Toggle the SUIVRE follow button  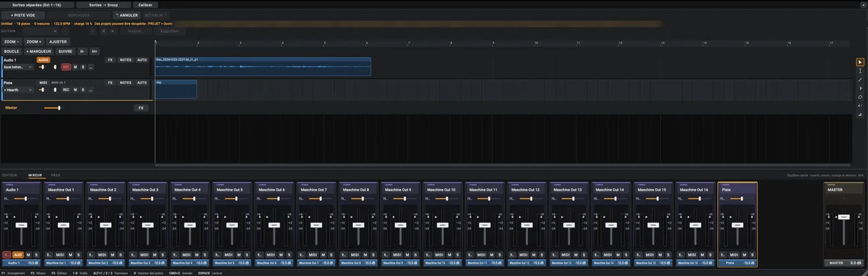pyautogui.click(x=66, y=51)
